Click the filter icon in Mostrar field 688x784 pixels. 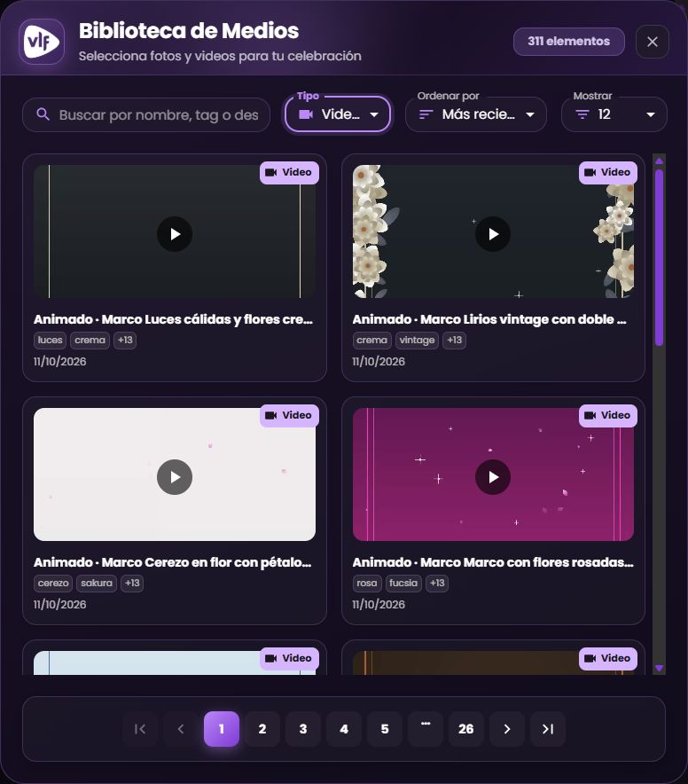click(x=582, y=114)
